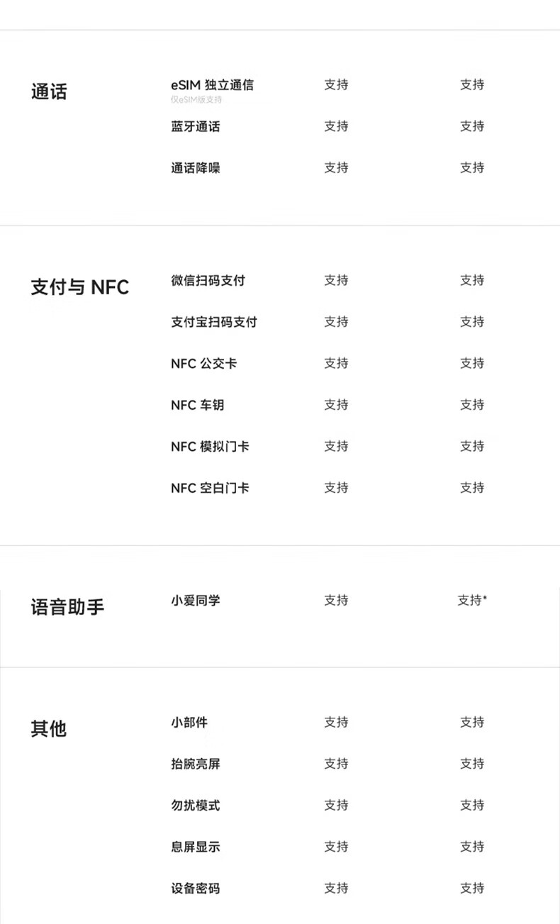Click the 支持* value with asterisk
The width and height of the screenshot is (560, 924).
(x=472, y=601)
